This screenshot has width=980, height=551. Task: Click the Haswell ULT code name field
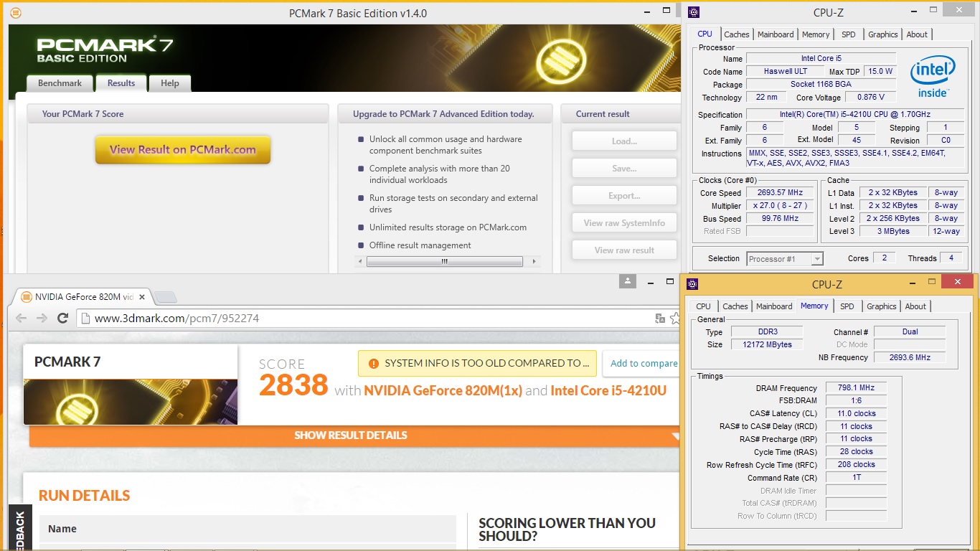coord(785,72)
